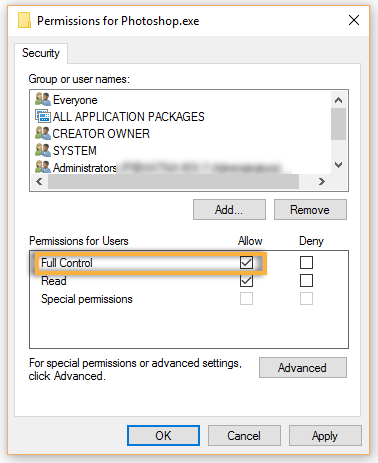Click the CREATOR OWNER user icon
Screen dimensions: 378x463
click(43, 133)
